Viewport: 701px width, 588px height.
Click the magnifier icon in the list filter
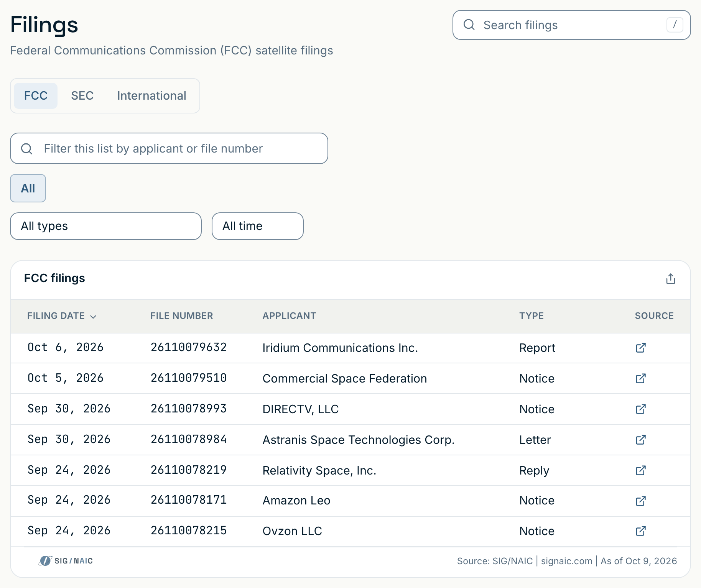click(26, 149)
